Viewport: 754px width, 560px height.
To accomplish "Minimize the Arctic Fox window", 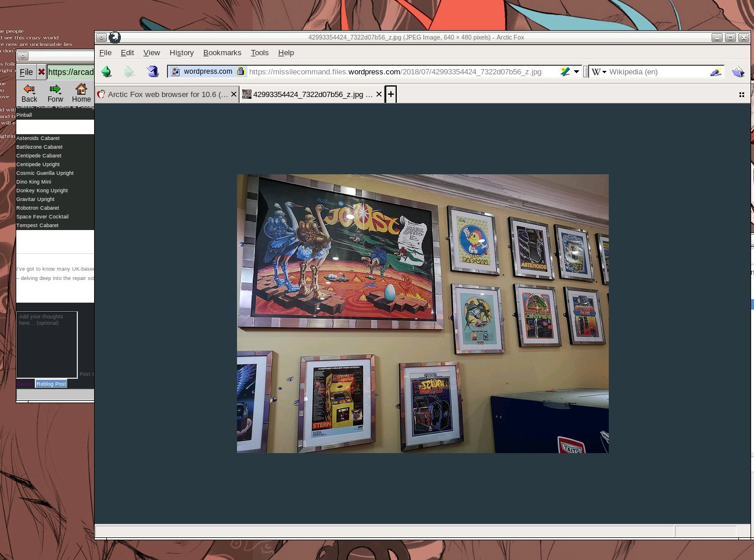I will point(717,37).
